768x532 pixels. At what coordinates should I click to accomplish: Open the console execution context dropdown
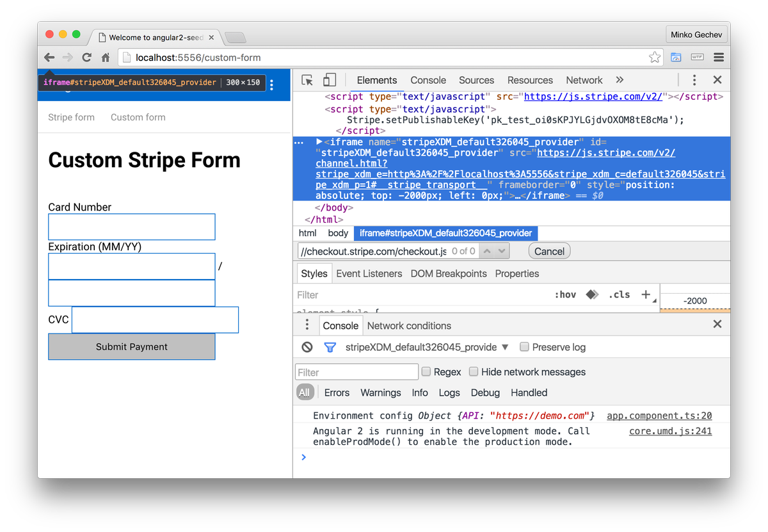tap(427, 347)
